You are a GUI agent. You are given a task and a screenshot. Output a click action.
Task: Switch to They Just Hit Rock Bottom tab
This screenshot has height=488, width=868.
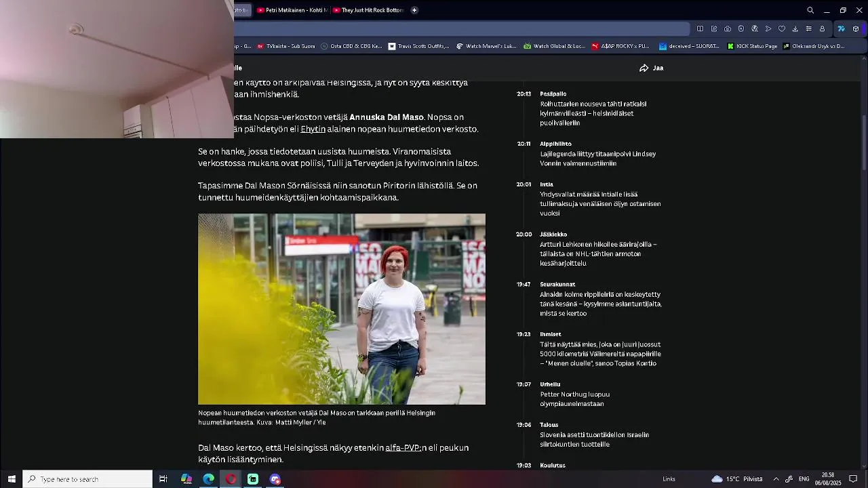(x=368, y=10)
